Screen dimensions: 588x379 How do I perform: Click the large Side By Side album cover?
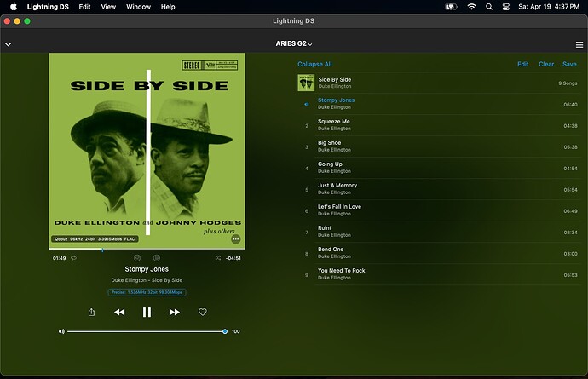pyautogui.click(x=147, y=151)
